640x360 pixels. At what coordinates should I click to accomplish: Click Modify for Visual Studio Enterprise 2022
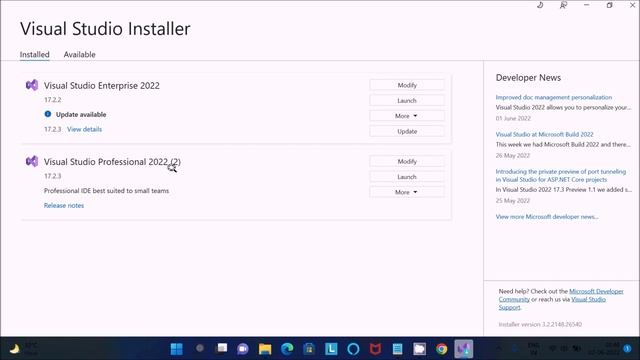407,85
